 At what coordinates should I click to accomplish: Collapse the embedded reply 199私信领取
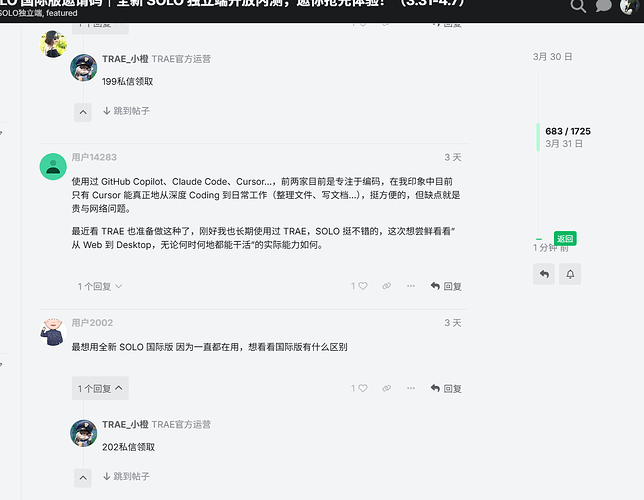pos(83,112)
